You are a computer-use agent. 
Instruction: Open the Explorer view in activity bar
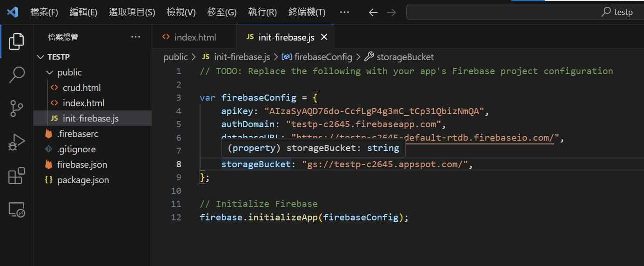point(16,41)
